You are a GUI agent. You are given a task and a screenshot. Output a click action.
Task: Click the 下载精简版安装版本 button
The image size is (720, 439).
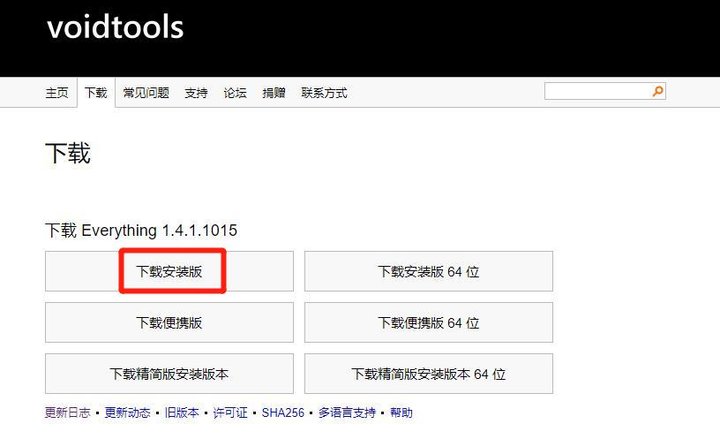pos(169,374)
